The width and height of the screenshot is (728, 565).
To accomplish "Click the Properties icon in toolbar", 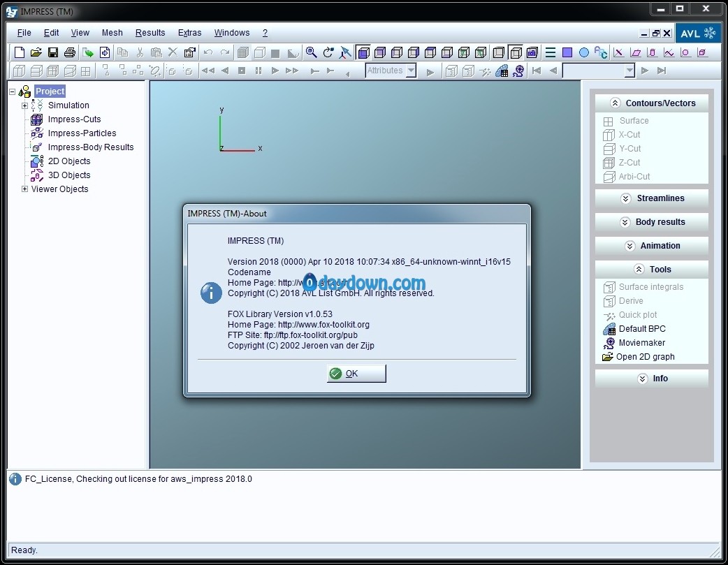I will point(189,52).
